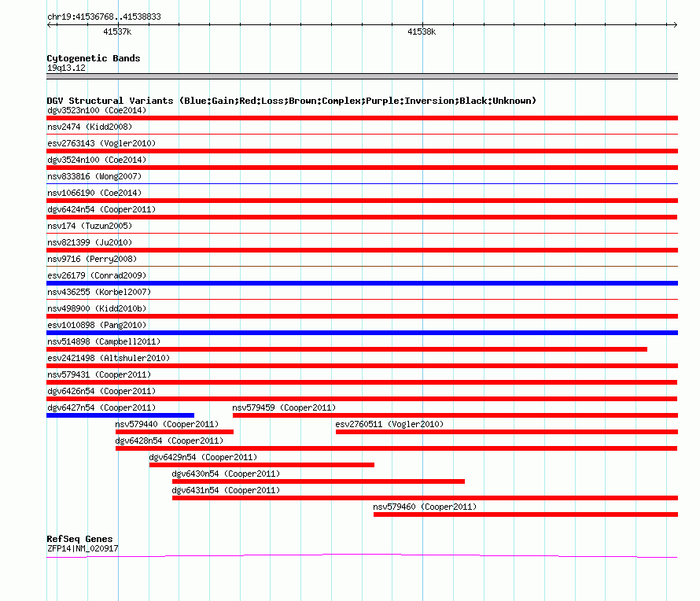This screenshot has height=601, width=700.
Task: Open nsv436255 (Korbel2007) variant label
Action: tap(99, 292)
